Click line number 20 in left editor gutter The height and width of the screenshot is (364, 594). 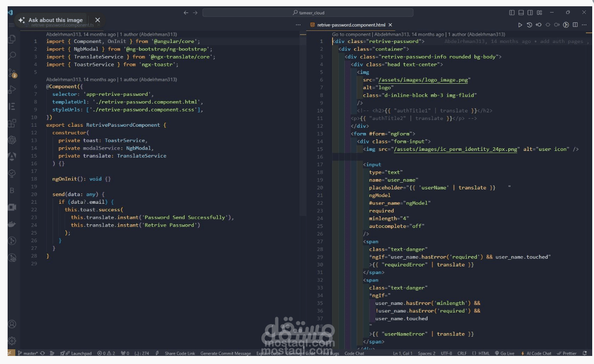pyautogui.click(x=35, y=194)
